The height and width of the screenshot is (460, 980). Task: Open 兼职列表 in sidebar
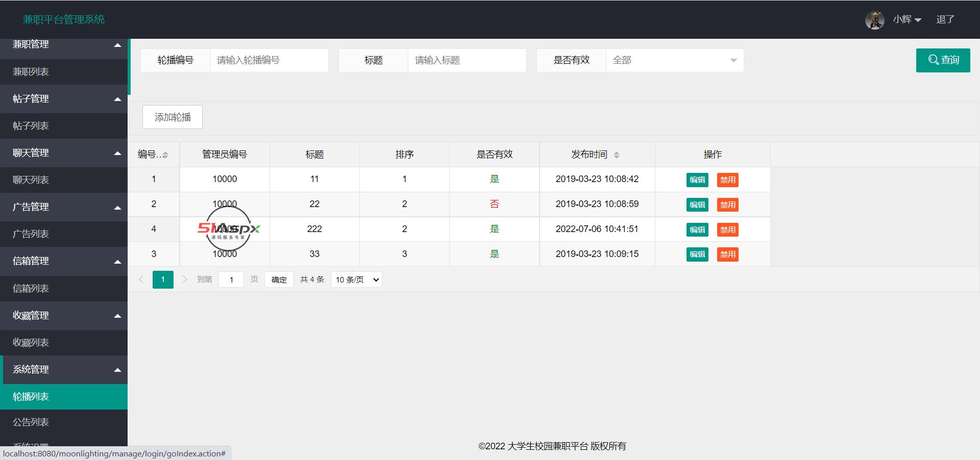(64, 72)
